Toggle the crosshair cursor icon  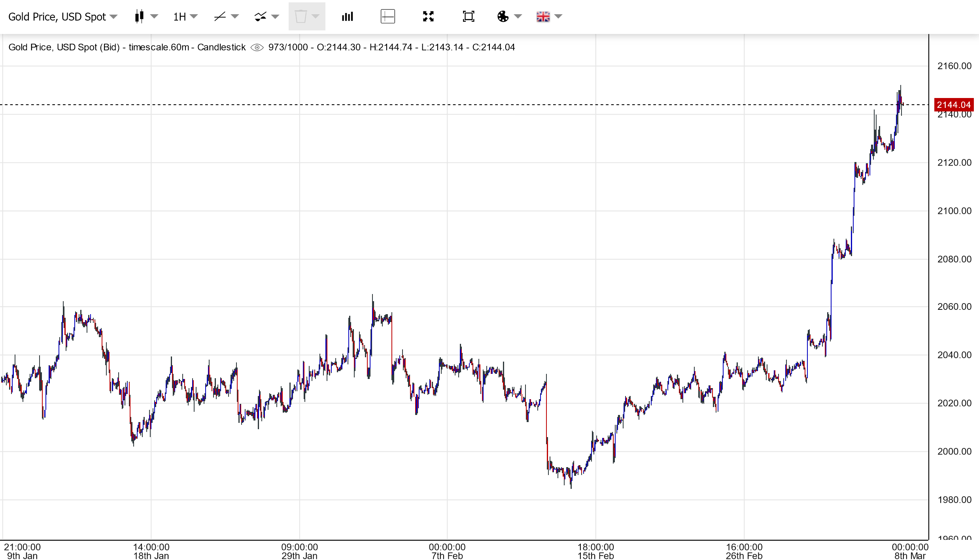point(387,17)
